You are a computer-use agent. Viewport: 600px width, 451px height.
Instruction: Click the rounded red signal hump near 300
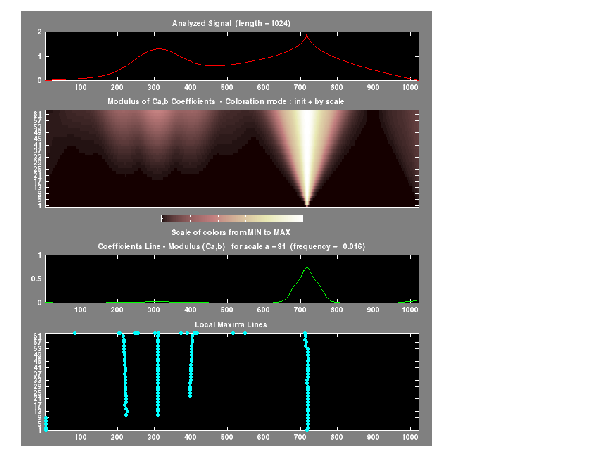(158, 48)
